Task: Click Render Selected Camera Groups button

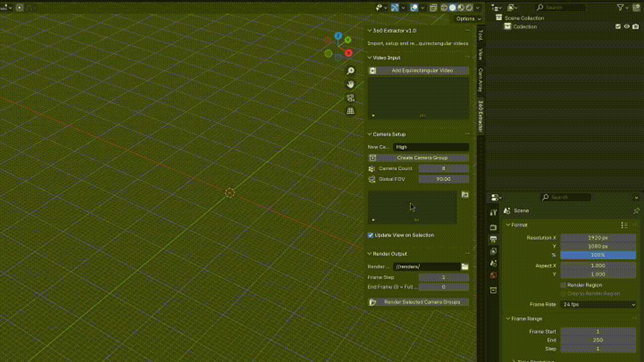Action: pyautogui.click(x=419, y=302)
